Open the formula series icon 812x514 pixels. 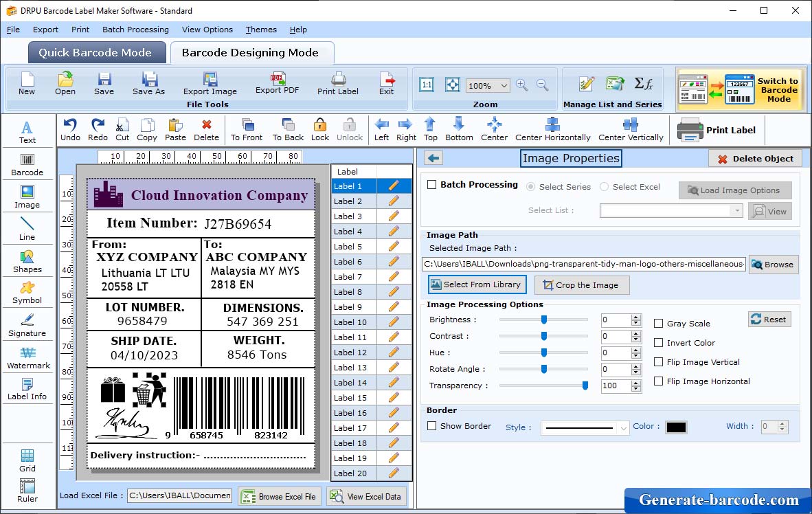pos(643,84)
